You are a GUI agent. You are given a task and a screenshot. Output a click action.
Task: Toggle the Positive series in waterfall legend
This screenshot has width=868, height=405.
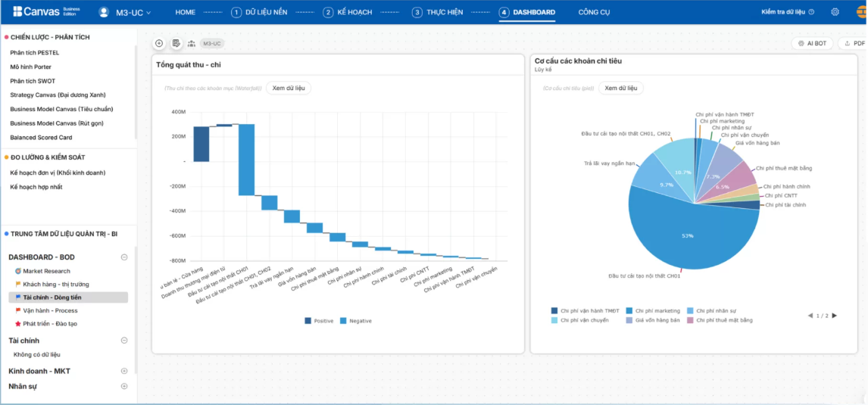coord(319,321)
